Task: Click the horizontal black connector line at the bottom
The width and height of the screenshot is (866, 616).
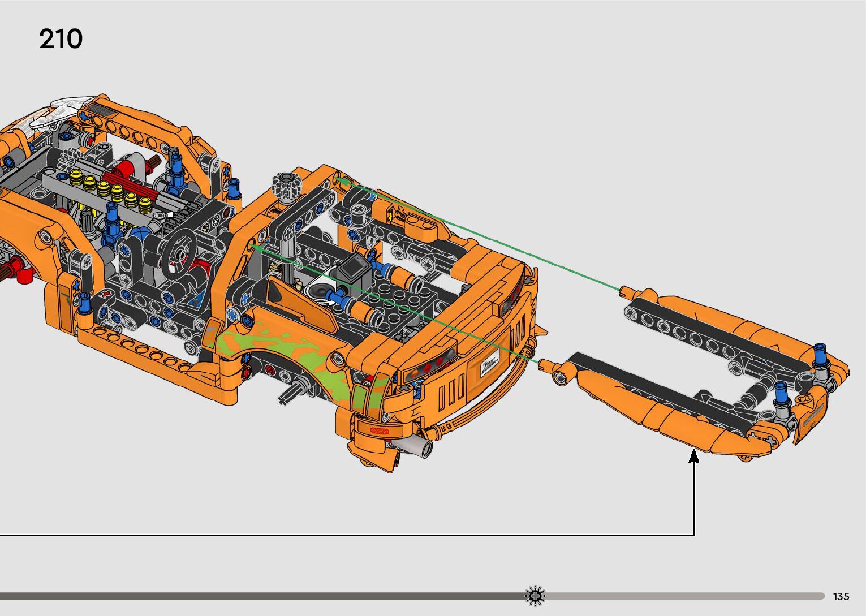Action: pyautogui.click(x=339, y=535)
